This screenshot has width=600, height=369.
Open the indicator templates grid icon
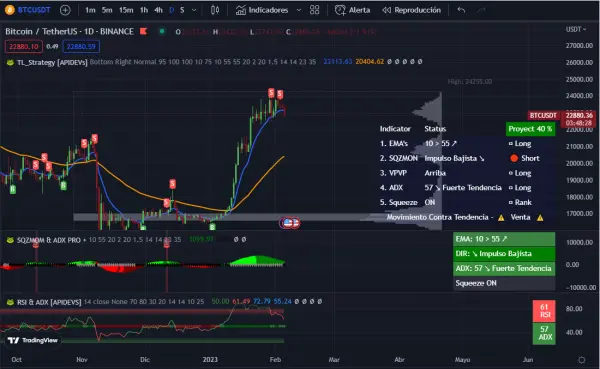point(315,10)
